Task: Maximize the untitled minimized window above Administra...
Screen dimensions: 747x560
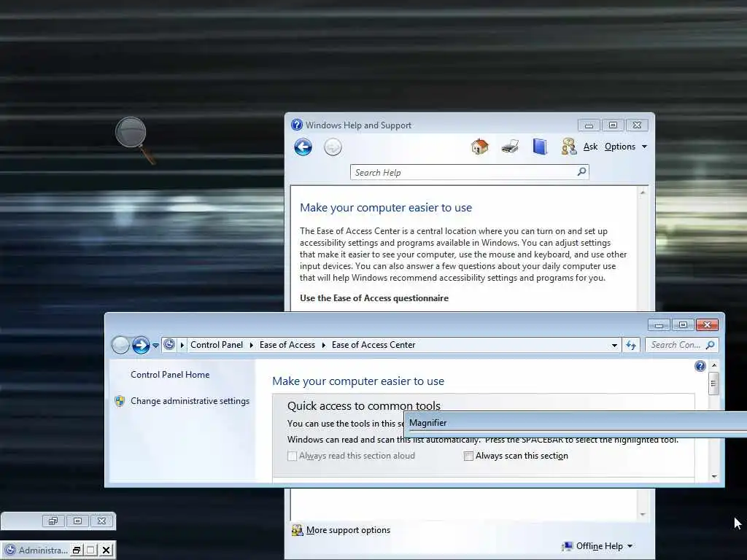Action: pyautogui.click(x=77, y=521)
